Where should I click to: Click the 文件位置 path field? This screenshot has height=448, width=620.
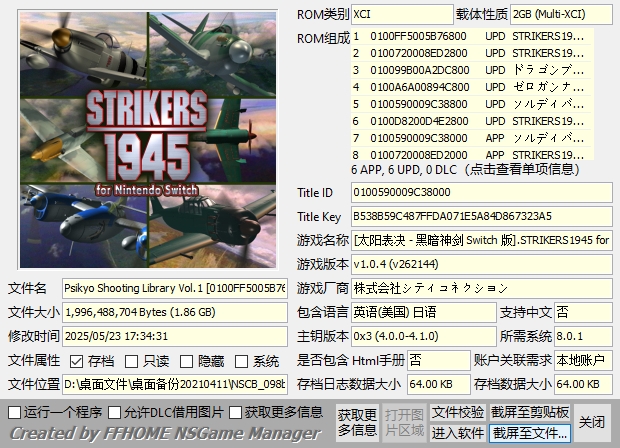(174, 384)
